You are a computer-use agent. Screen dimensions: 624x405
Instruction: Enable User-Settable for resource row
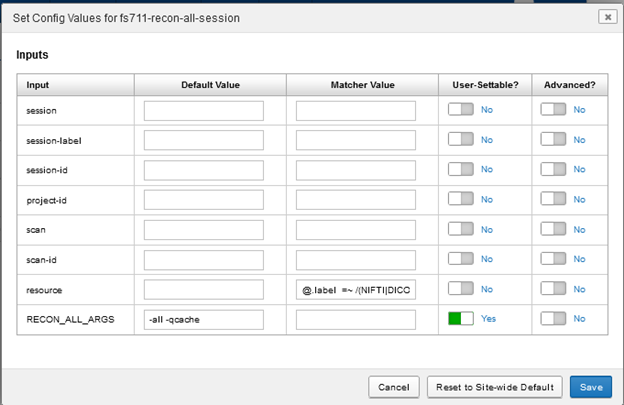[x=460, y=289]
